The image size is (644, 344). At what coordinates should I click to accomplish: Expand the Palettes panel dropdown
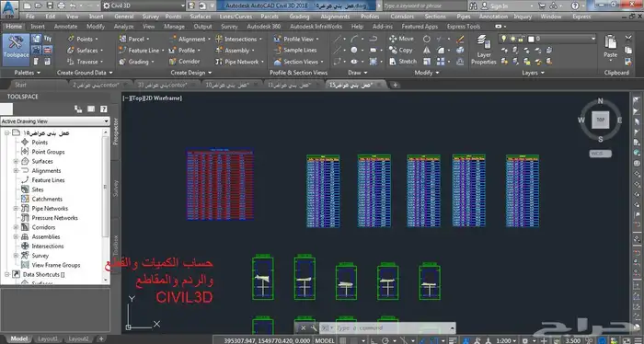pos(28,73)
